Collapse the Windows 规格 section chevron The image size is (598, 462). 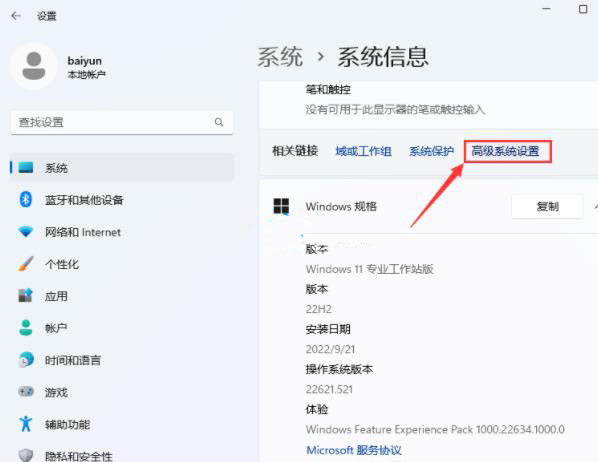(x=595, y=206)
